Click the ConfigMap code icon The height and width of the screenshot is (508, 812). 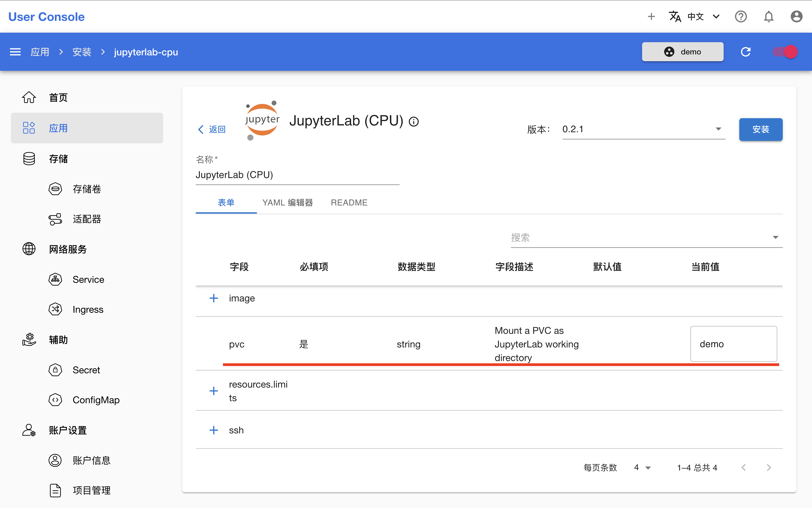pos(55,400)
